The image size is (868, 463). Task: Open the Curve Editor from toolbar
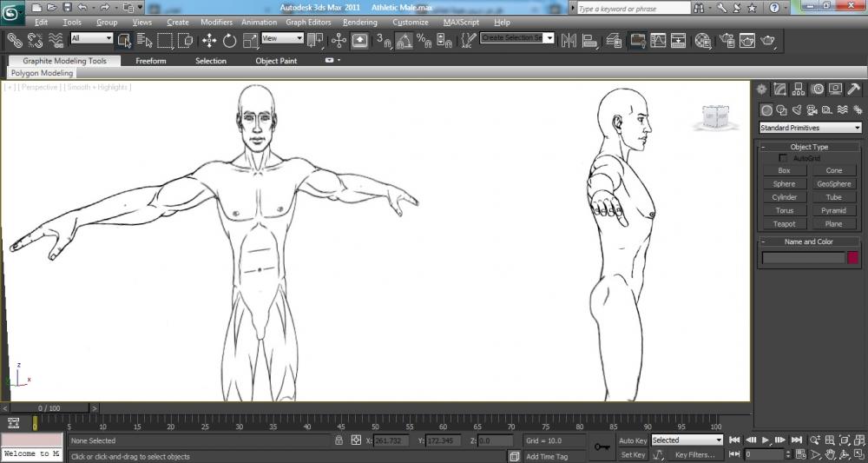pyautogui.click(x=658, y=40)
